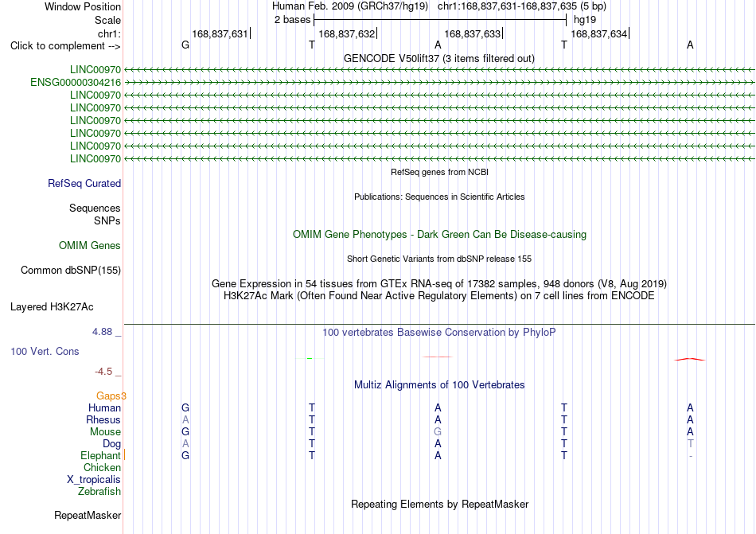Screen dimensions: 756x534
Task: Click the H3K27Ac Mark ENCODE title
Action: 439,296
